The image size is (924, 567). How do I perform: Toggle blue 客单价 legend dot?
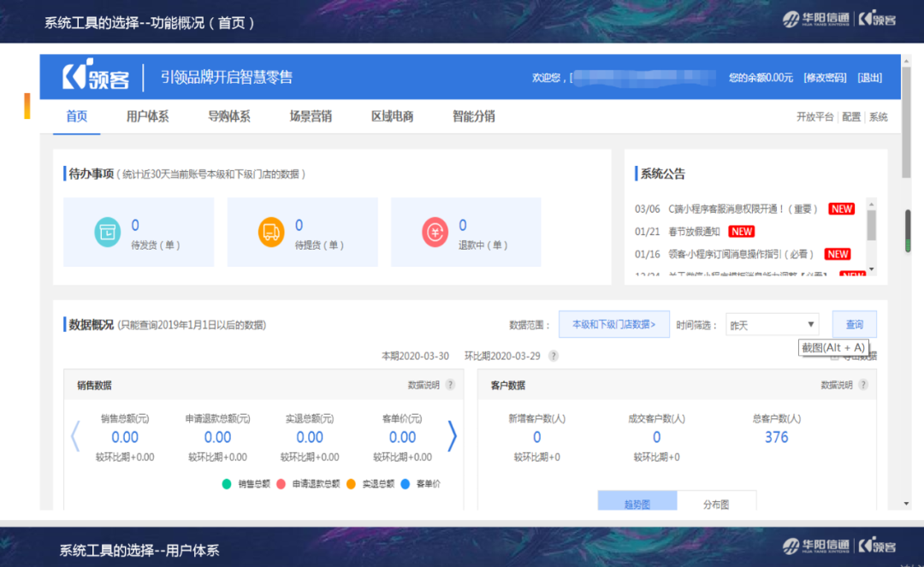(x=405, y=484)
